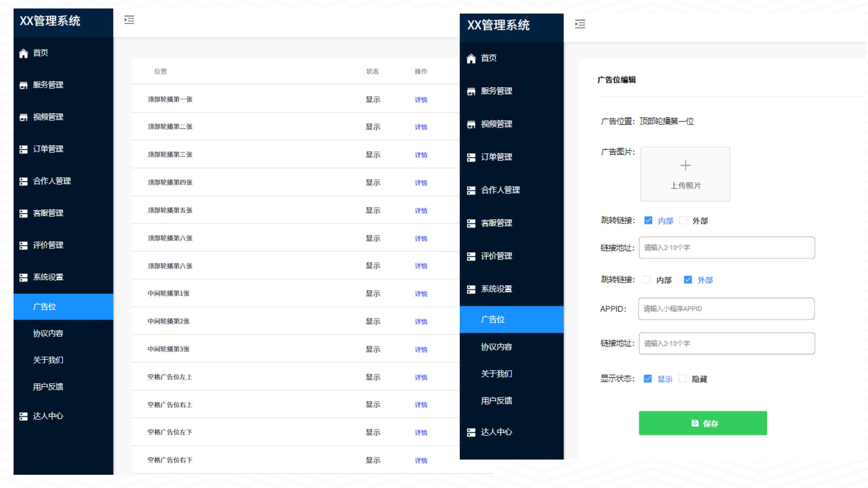The width and height of the screenshot is (868, 488).
Task: Click the 上传照片 upload box
Action: 686,174
